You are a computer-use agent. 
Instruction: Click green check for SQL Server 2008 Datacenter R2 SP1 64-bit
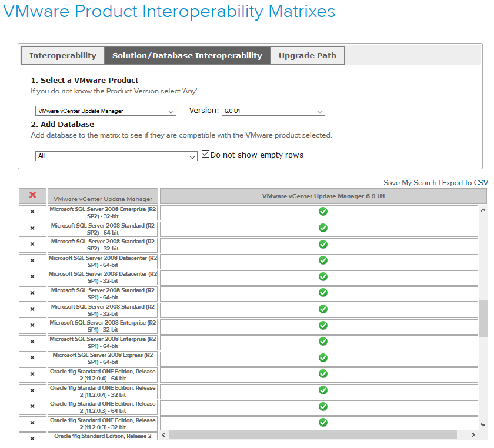pos(323,260)
